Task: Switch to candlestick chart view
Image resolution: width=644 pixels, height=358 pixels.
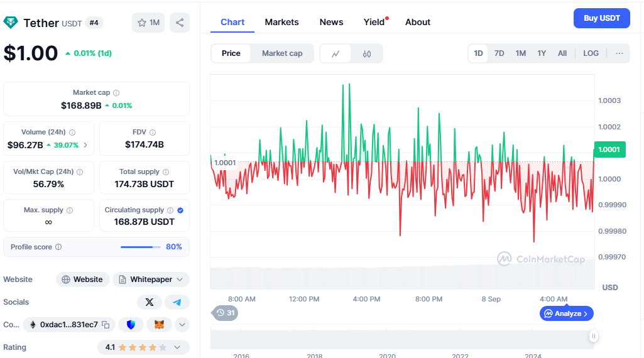Action: 367,54
